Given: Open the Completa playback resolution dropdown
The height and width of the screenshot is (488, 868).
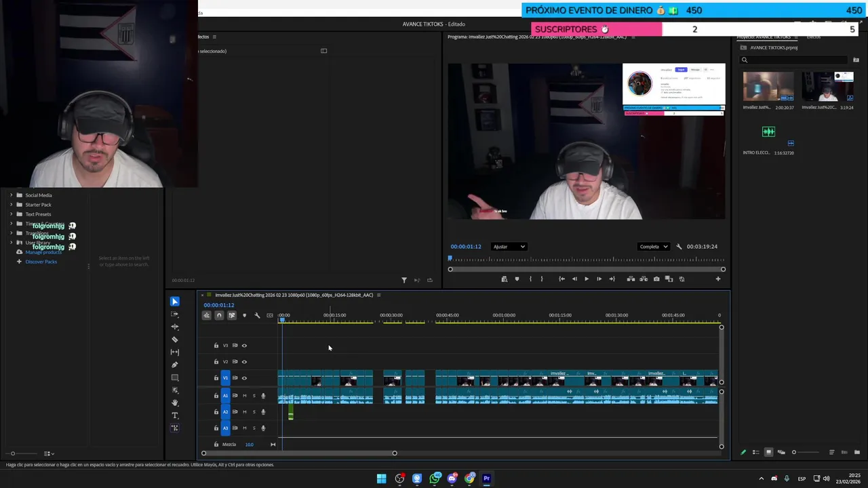Looking at the screenshot, I should 654,247.
